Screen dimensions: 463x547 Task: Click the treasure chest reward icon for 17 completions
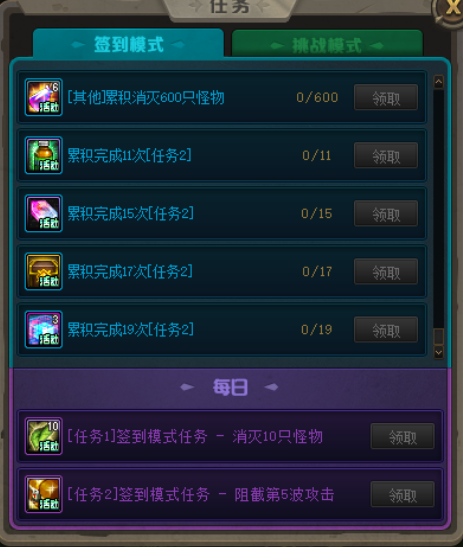point(44,271)
